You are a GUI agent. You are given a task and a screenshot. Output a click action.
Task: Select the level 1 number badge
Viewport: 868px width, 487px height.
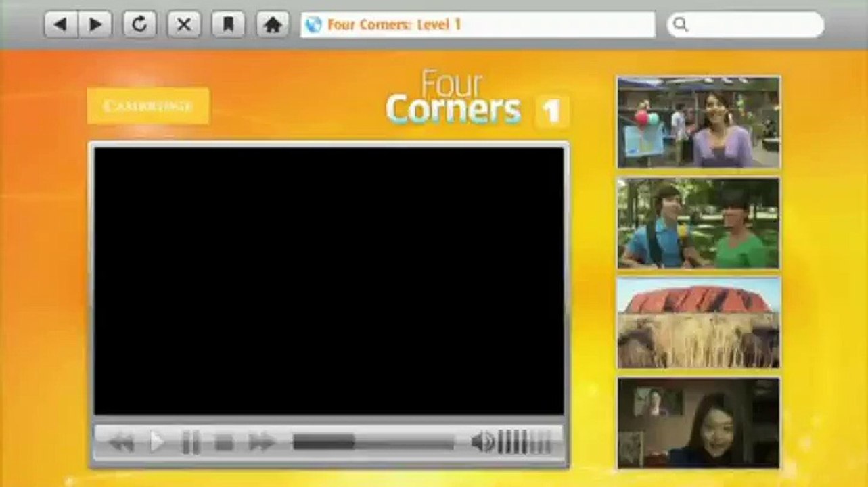pos(552,111)
